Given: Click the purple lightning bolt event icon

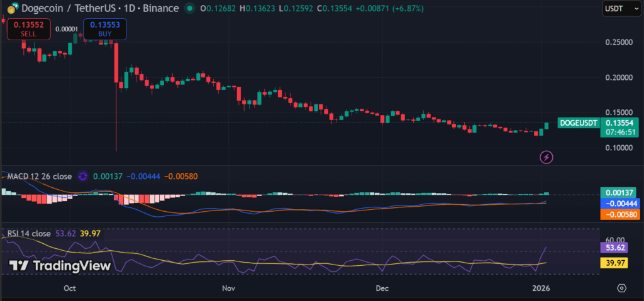Looking at the screenshot, I should 547,156.
